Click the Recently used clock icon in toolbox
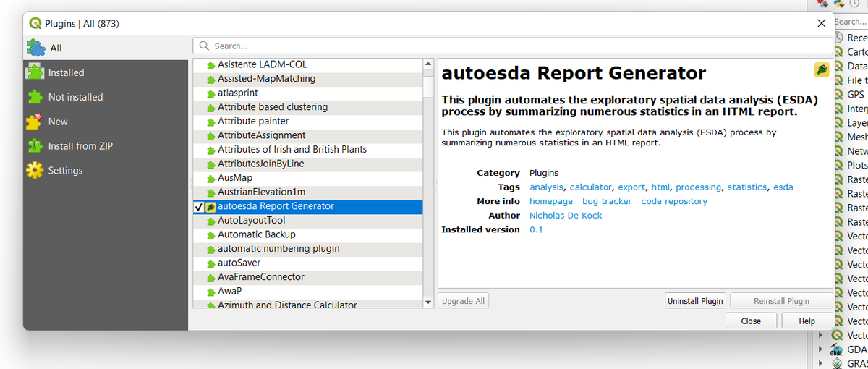 [839, 38]
